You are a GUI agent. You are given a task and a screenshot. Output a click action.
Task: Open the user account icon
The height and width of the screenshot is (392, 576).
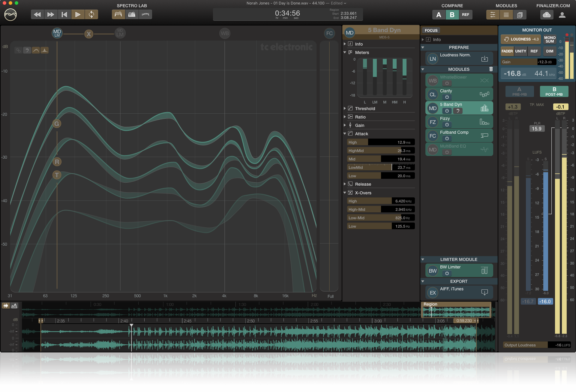point(562,15)
